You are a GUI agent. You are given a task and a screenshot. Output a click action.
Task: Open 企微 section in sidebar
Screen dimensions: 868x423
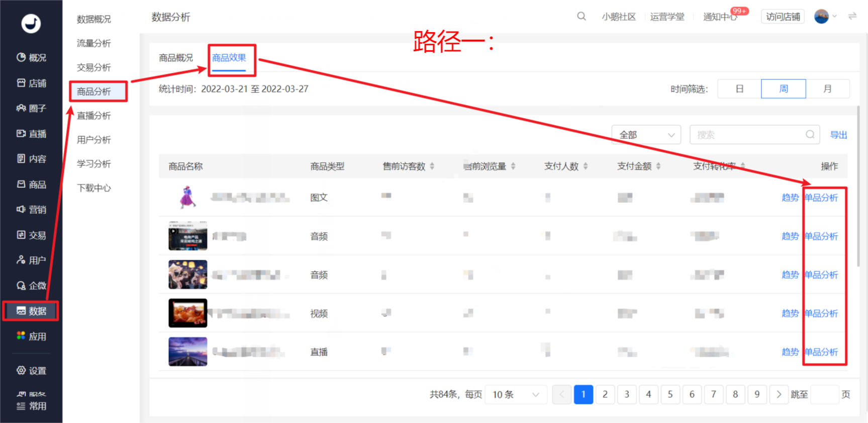[31, 285]
